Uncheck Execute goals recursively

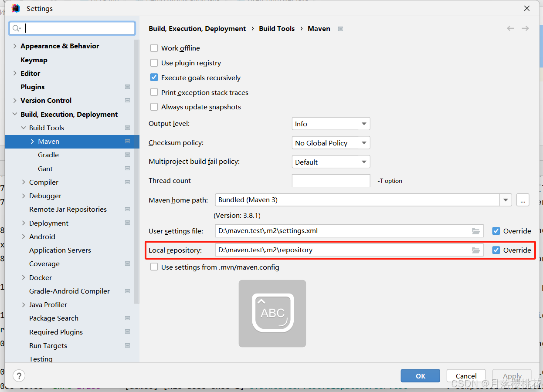tap(154, 78)
